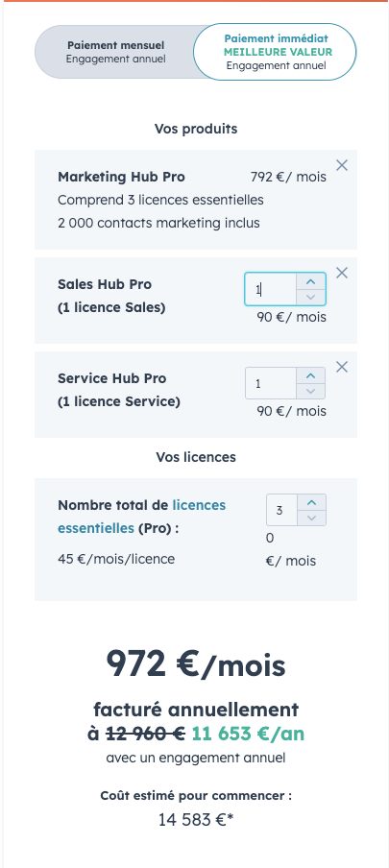Click Comprend 3 licences essentielles text
Viewport: 389px width, 868px height.
pos(160,200)
